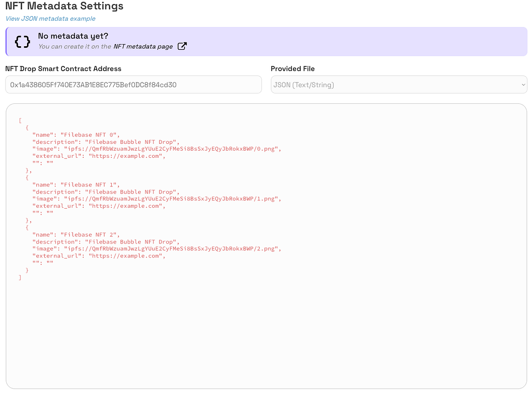The width and height of the screenshot is (532, 393).
Task: Click the closing square bracket in JSON
Action: [20, 277]
